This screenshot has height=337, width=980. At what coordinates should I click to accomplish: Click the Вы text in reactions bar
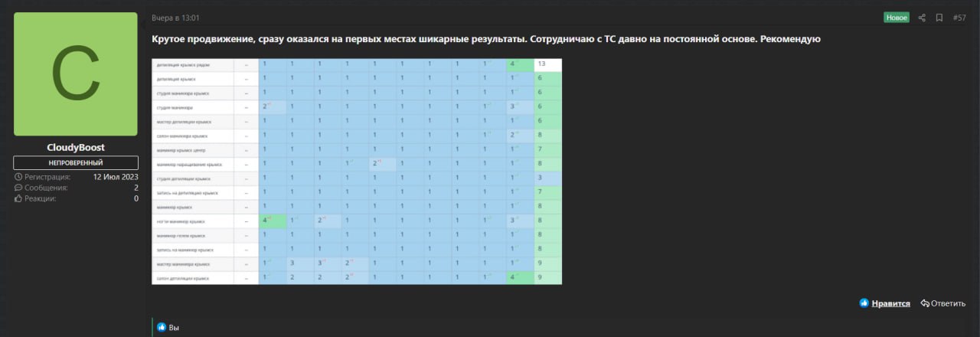174,327
